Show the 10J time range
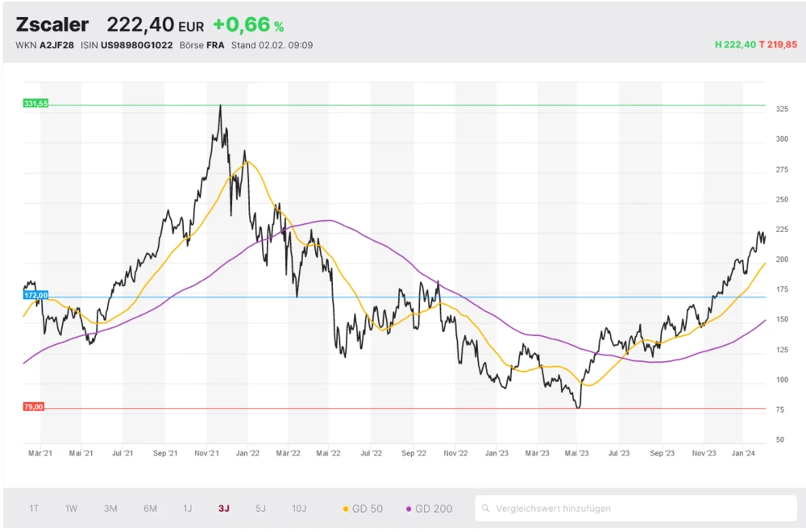806x532 pixels. click(x=299, y=509)
